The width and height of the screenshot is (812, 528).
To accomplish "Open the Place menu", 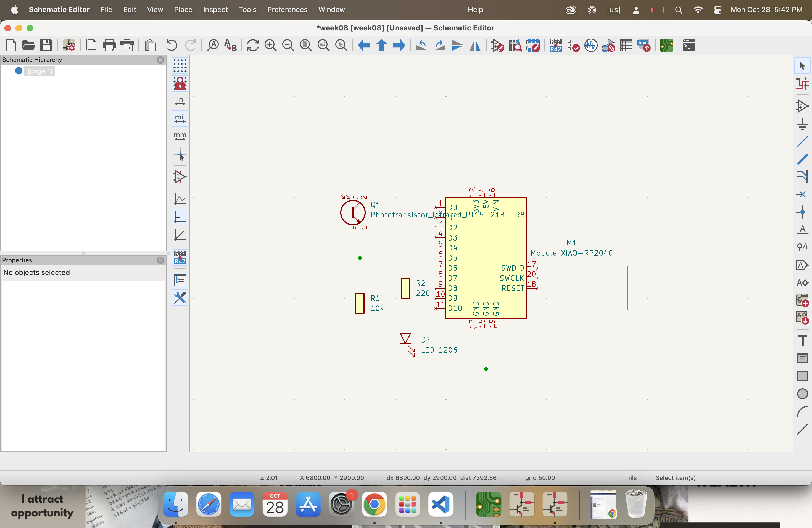I will pyautogui.click(x=183, y=10).
